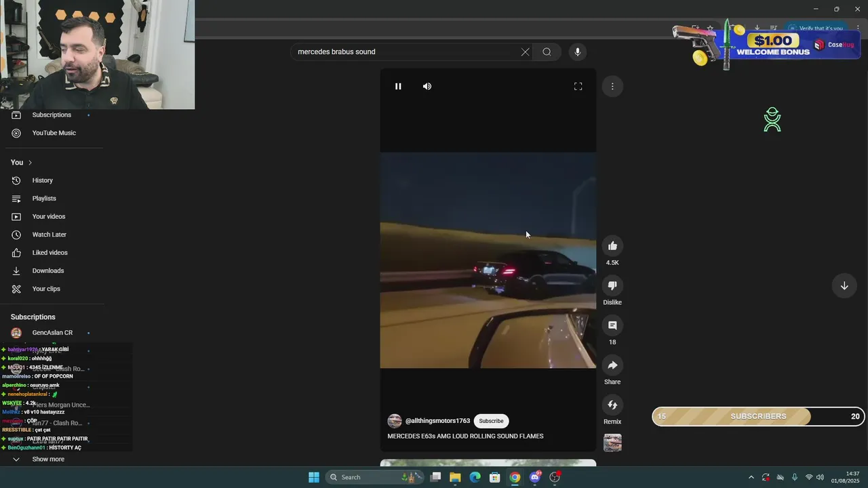868x488 pixels.
Task: Pause the playing Short
Action: point(398,86)
